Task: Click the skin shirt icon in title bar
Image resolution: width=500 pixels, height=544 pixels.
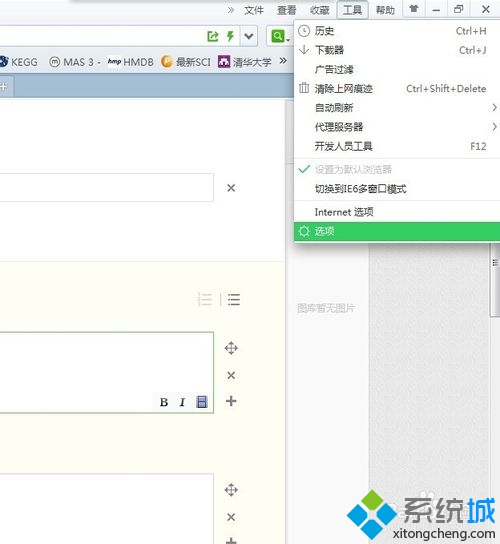Action: click(413, 9)
